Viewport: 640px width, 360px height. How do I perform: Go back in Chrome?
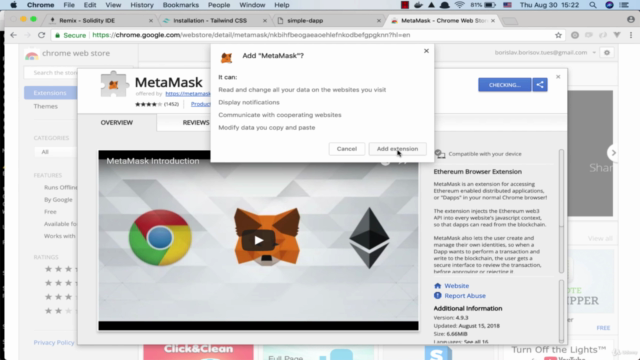pos(13,35)
